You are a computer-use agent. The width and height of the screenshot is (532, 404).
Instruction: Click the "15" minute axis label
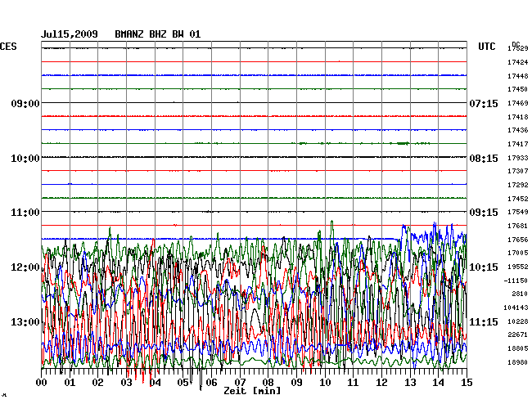click(x=467, y=383)
